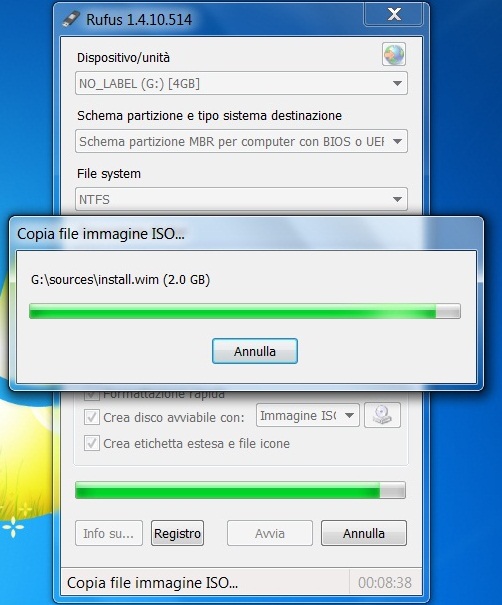Click the ISO copy dialog progress bar

point(245,311)
